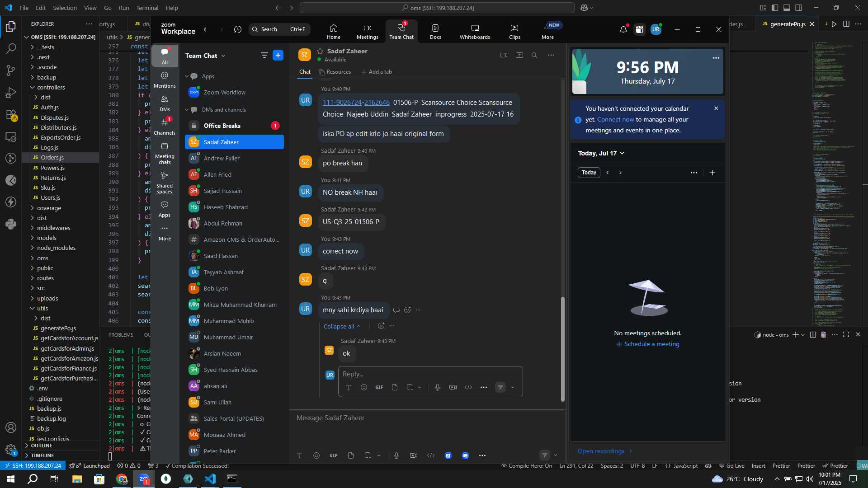The height and width of the screenshot is (488, 868).
Task: Click Message Sadaf Zaheer input field
Action: click(x=427, y=418)
